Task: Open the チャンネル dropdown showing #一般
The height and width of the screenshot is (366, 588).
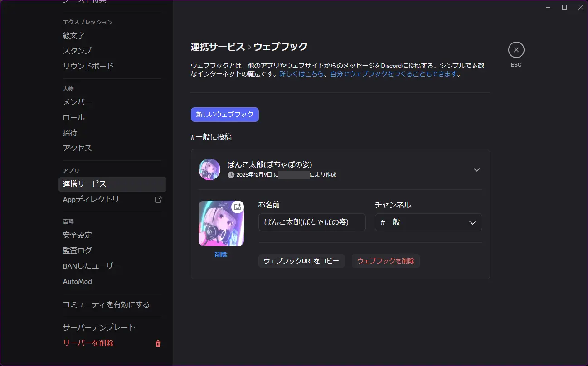Action: (428, 222)
